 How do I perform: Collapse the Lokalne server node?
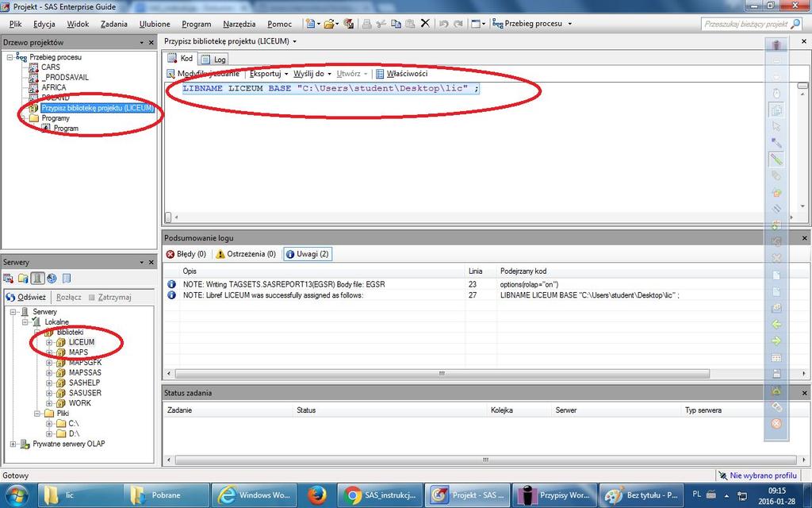[x=25, y=322]
